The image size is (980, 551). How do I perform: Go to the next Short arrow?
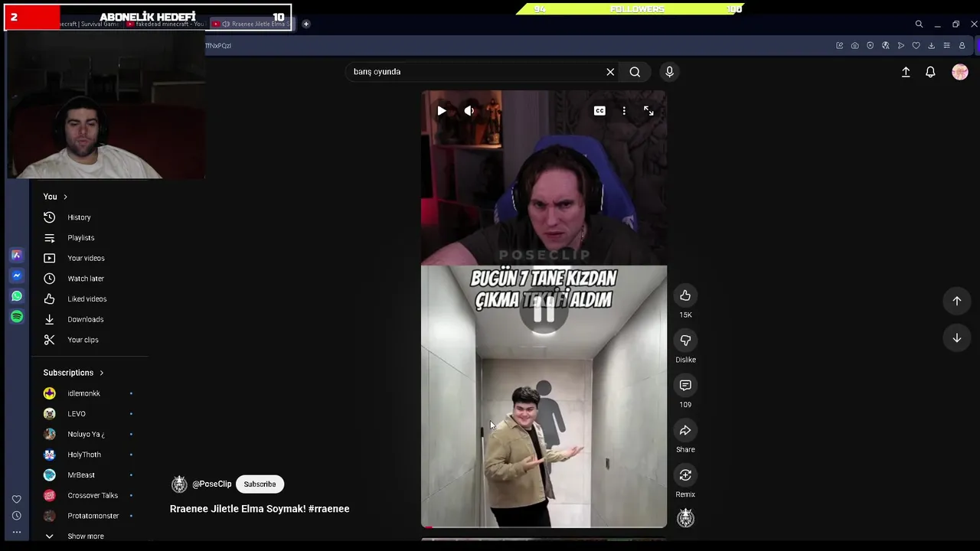point(956,338)
